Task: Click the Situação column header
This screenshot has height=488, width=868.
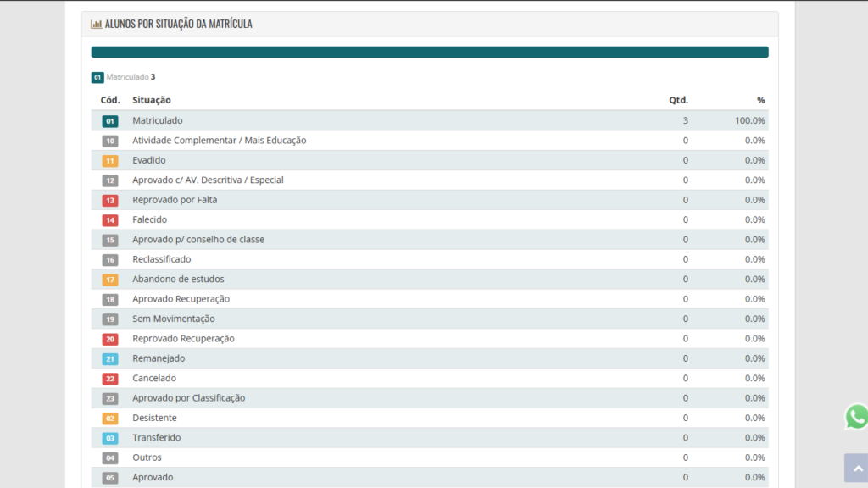Action: [x=152, y=100]
